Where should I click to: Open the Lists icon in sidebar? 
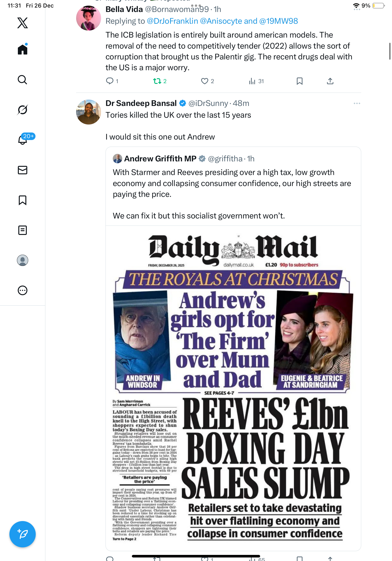pyautogui.click(x=23, y=230)
